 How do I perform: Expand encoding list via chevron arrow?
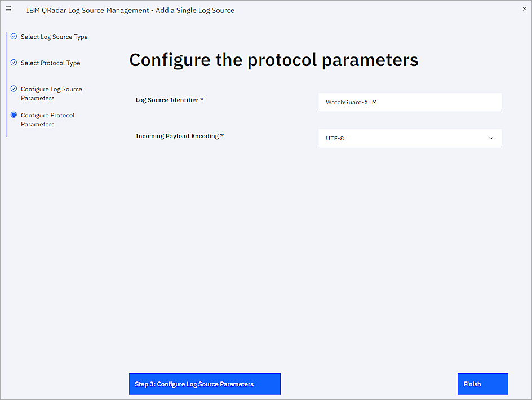[490, 138]
